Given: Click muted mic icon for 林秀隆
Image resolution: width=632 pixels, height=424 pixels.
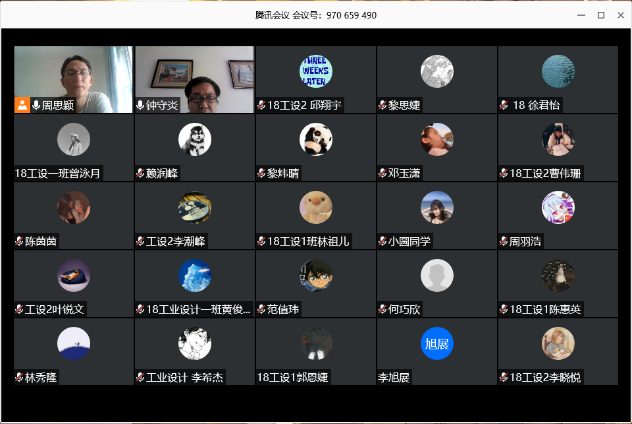Looking at the screenshot, I should pyautogui.click(x=20, y=378).
